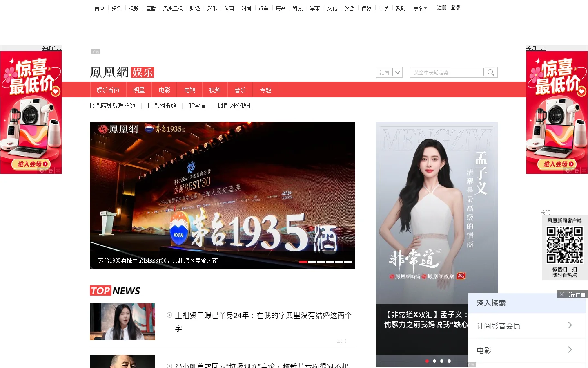Open 【非常道X双汇】孟子义 caption link
The width and height of the screenshot is (588, 368).
click(425, 319)
